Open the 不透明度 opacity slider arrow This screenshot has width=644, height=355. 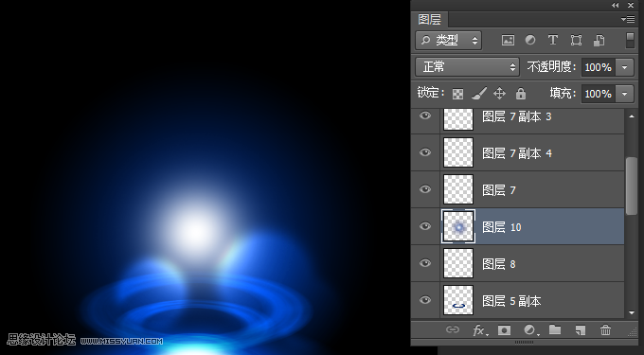(x=625, y=67)
